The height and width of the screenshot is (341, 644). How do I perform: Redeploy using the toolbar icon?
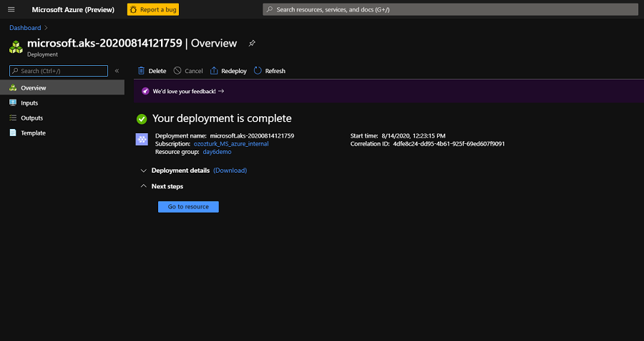(214, 71)
